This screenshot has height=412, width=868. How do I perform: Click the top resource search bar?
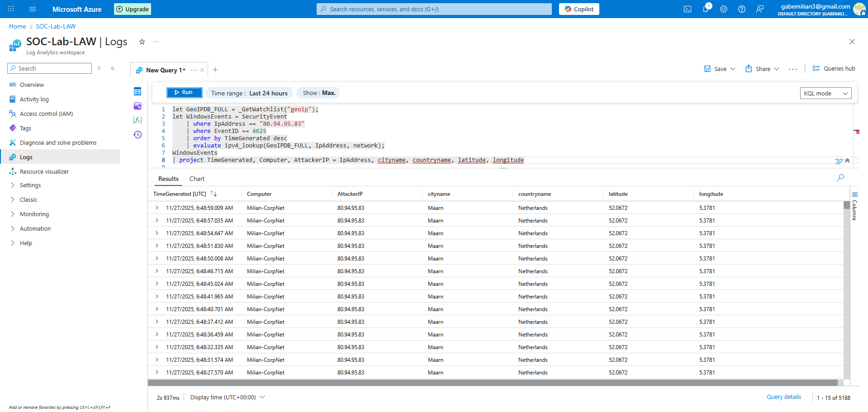pyautogui.click(x=434, y=9)
